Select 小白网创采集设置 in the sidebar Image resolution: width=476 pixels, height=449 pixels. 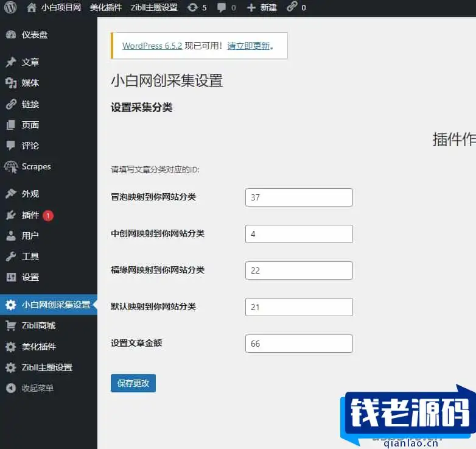[49, 305]
